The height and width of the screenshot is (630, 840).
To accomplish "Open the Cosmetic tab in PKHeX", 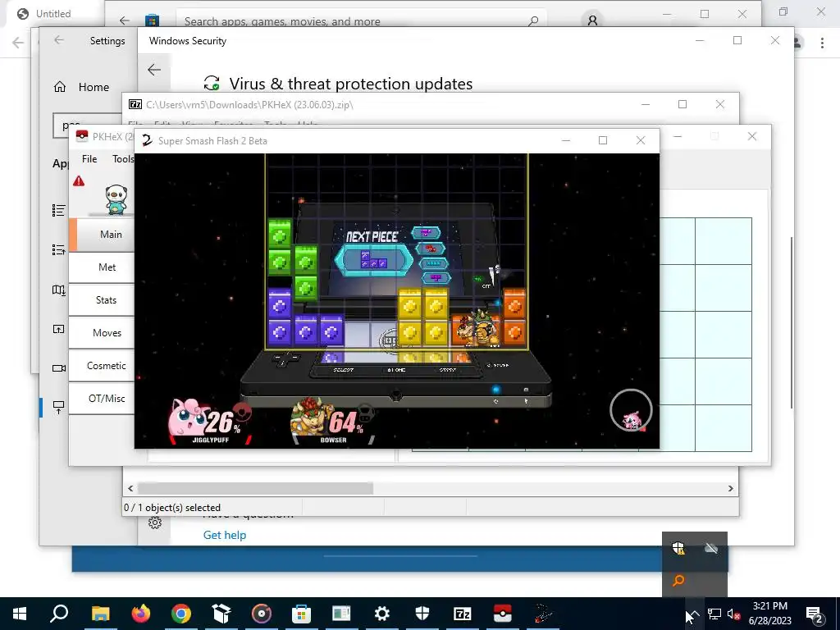I will tap(102, 365).
